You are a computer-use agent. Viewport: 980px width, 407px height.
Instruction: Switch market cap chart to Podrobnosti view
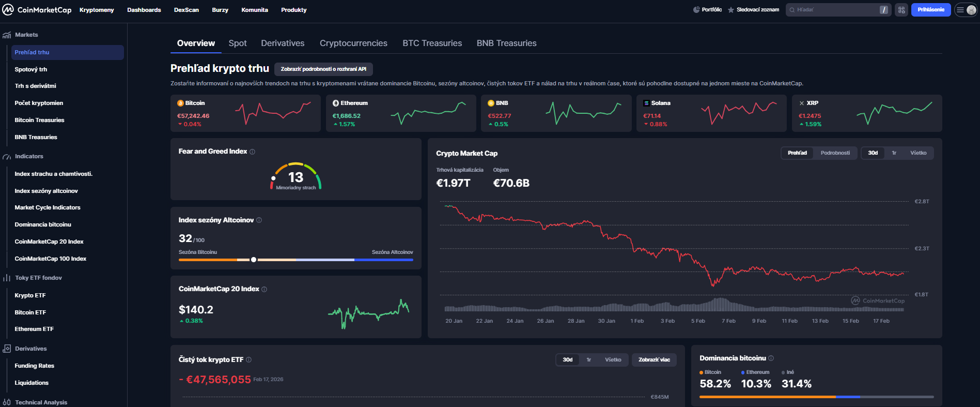pyautogui.click(x=835, y=153)
